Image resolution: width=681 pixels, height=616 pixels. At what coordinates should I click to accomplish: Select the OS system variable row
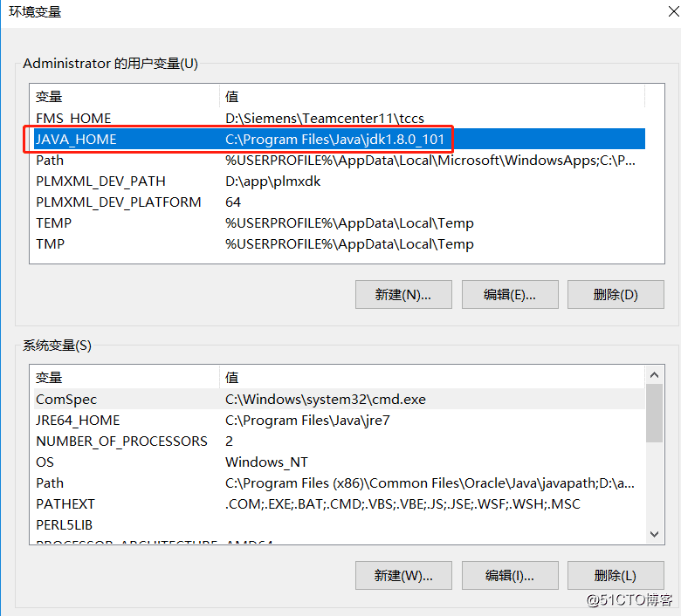(340, 462)
